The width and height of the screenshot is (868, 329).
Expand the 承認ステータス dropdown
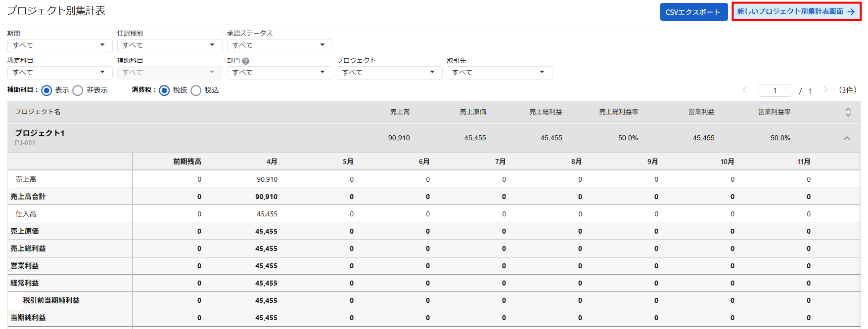(x=279, y=45)
